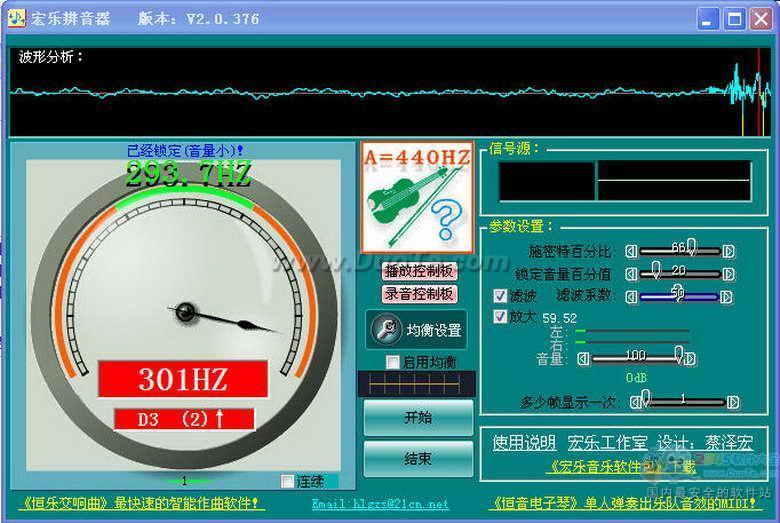This screenshot has height=523, width=780.
Task: Toggle the 放大 amplify checkbox
Action: pyautogui.click(x=500, y=316)
